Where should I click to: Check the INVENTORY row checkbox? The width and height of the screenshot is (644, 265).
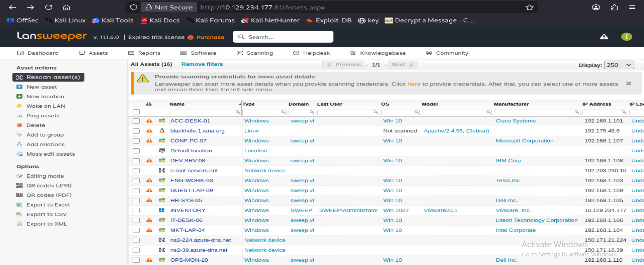[136, 210]
